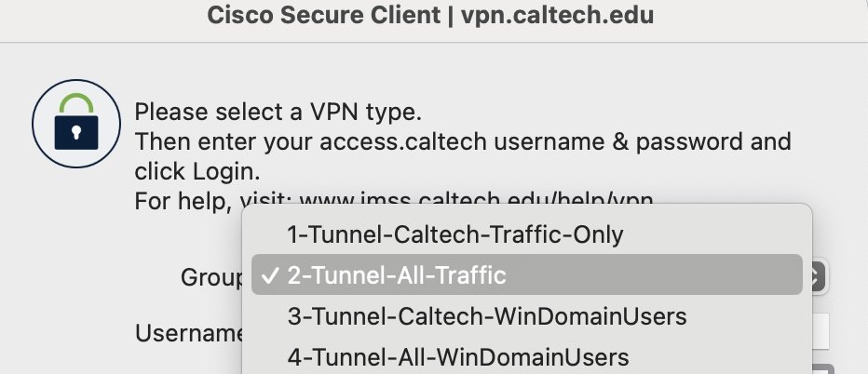Viewport: 868px width, 374px height.
Task: Click the checkmark beside 2-Tunnel-All-Traffic
Action: click(x=270, y=275)
